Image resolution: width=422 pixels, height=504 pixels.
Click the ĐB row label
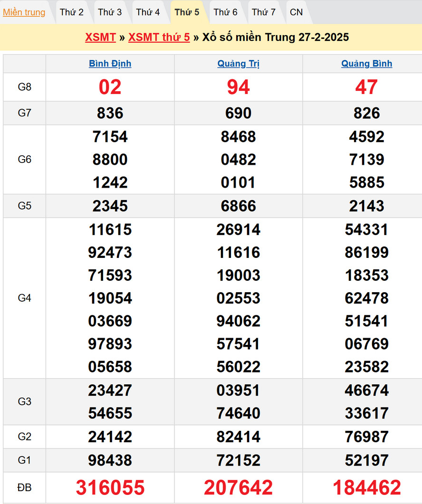[25, 487]
